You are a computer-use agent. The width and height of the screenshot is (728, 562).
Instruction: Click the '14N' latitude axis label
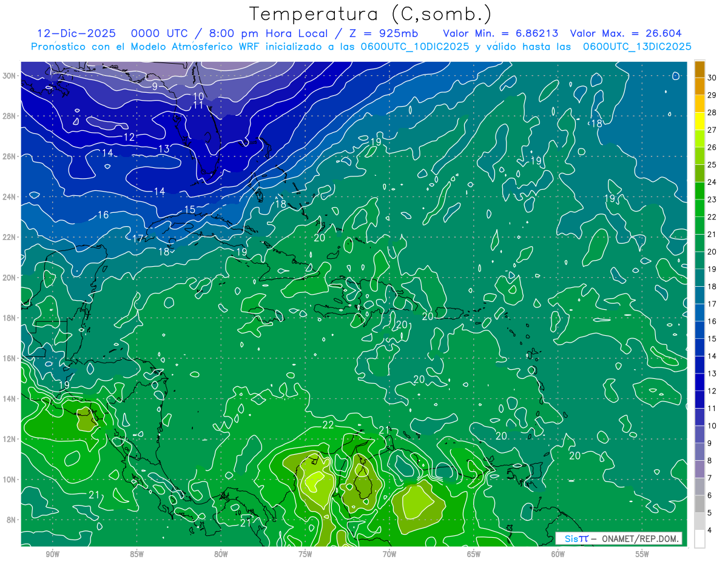click(x=10, y=398)
